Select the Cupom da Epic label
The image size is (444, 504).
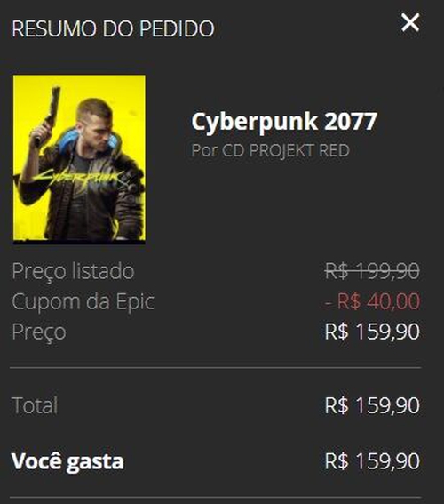[83, 301]
